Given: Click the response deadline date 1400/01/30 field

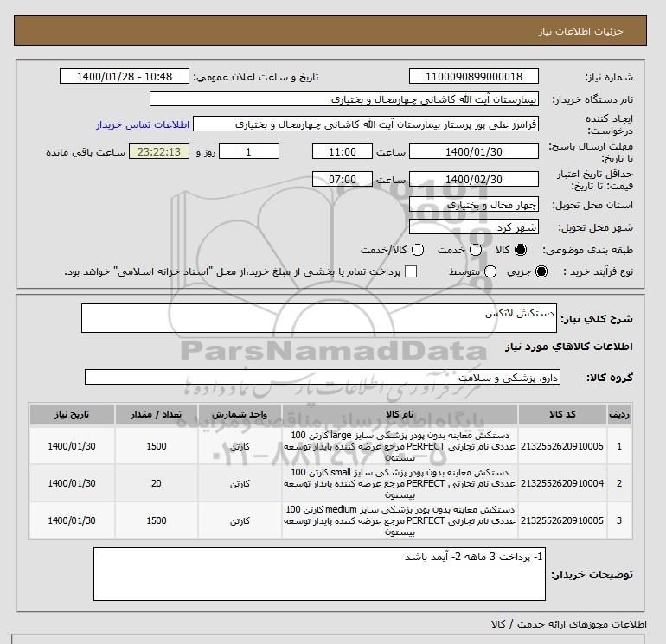Looking at the screenshot, I should [x=474, y=151].
